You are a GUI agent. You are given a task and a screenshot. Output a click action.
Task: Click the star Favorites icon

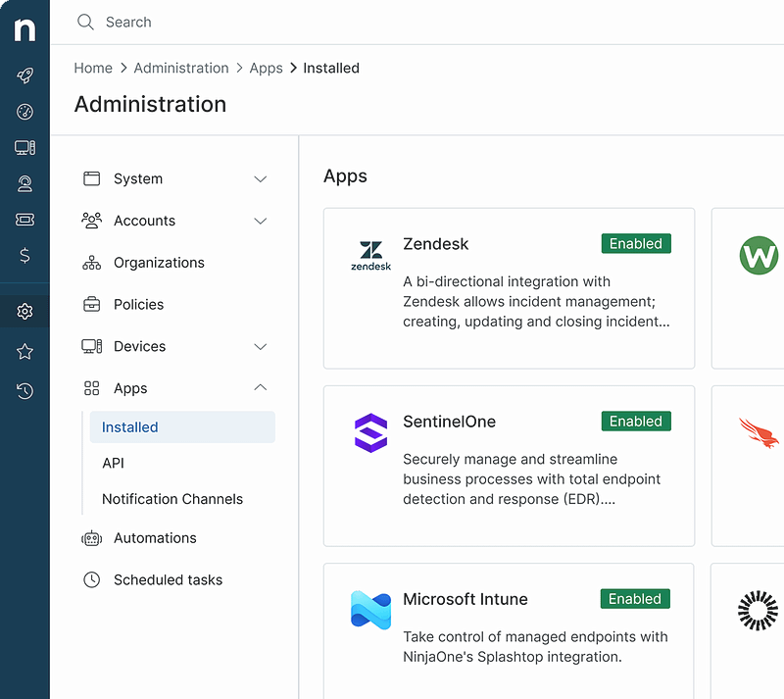pos(24,351)
